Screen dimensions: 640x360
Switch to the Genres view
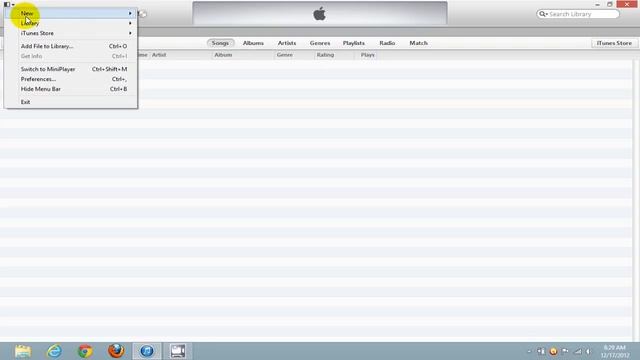point(320,43)
